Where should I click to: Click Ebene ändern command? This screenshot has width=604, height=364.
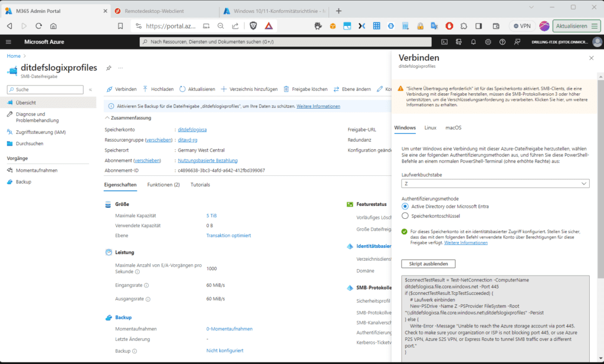(x=352, y=89)
